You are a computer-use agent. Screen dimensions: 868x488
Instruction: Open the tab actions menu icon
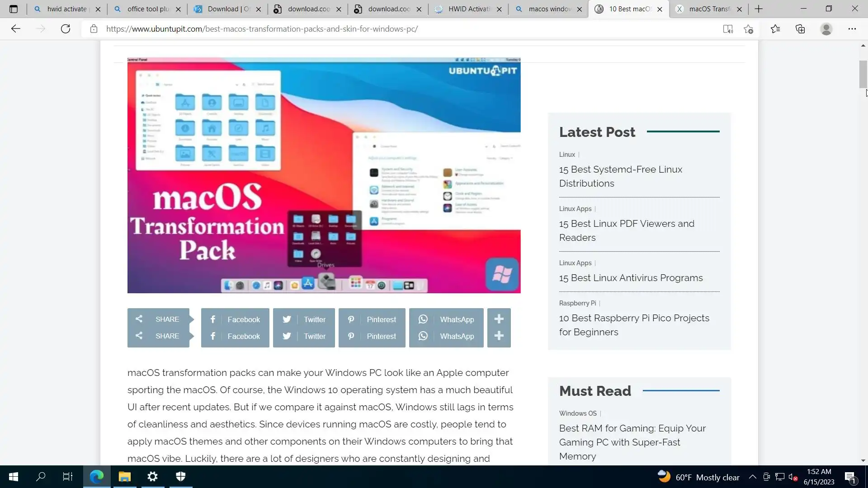(14, 9)
